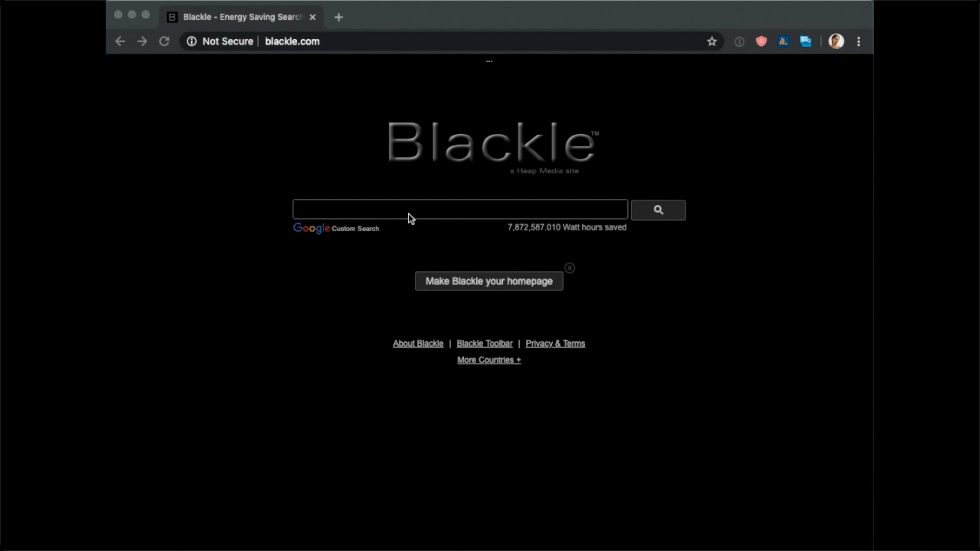Select the Blackle - Energy Saving Search tab
Image resolution: width=980 pixels, height=551 pixels.
point(240,17)
